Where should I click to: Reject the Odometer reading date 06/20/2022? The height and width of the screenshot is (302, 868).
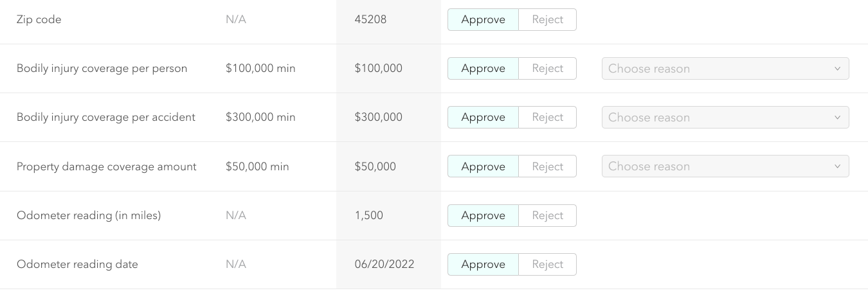click(x=547, y=264)
